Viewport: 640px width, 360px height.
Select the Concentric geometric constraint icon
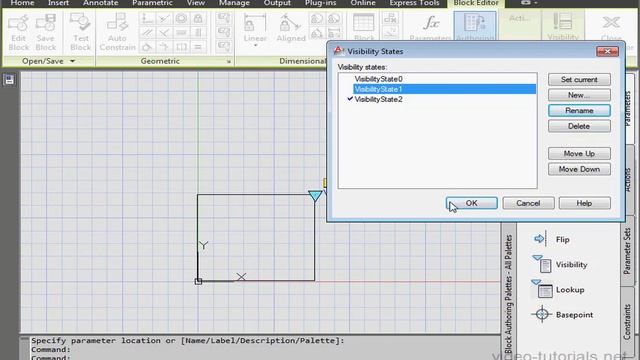(181, 18)
